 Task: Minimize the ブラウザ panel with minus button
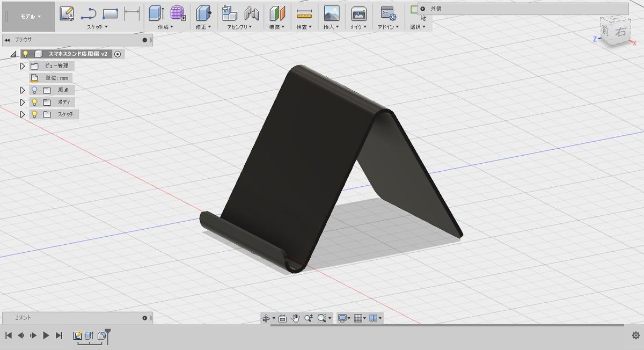coord(144,40)
